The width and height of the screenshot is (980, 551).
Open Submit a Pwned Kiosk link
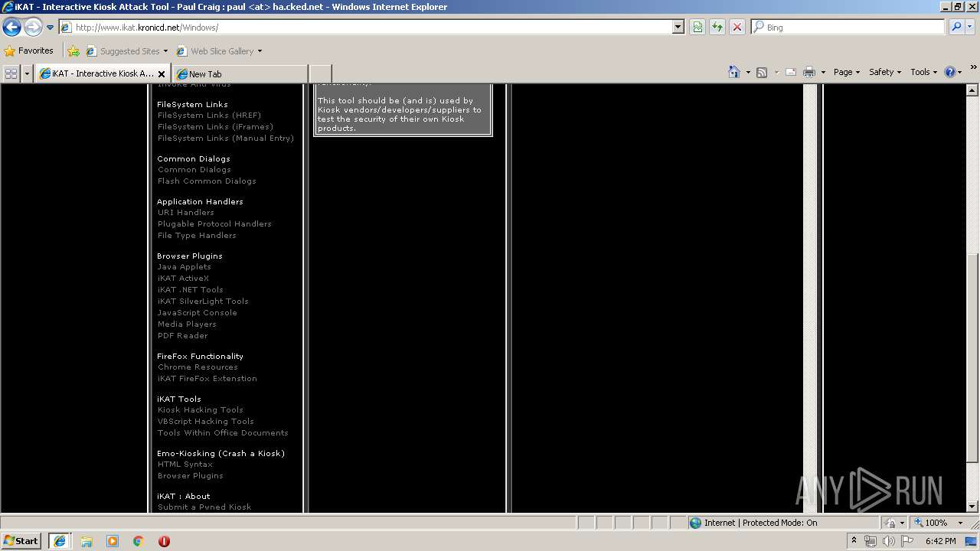(204, 507)
